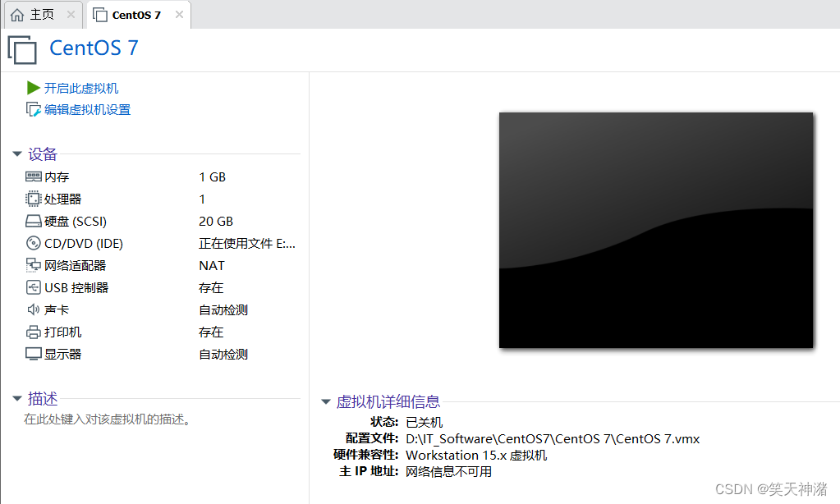Click the 正在使用文件 E:... value
Viewport: 840px width, 504px height.
(x=247, y=244)
